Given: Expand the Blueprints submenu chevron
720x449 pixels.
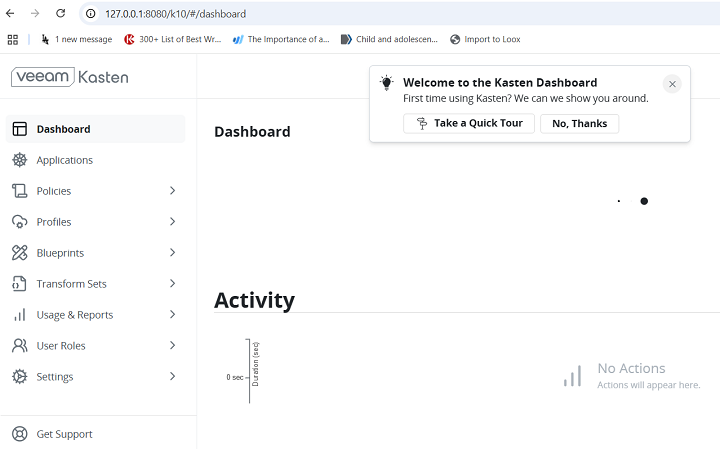Looking at the screenshot, I should click(x=172, y=253).
